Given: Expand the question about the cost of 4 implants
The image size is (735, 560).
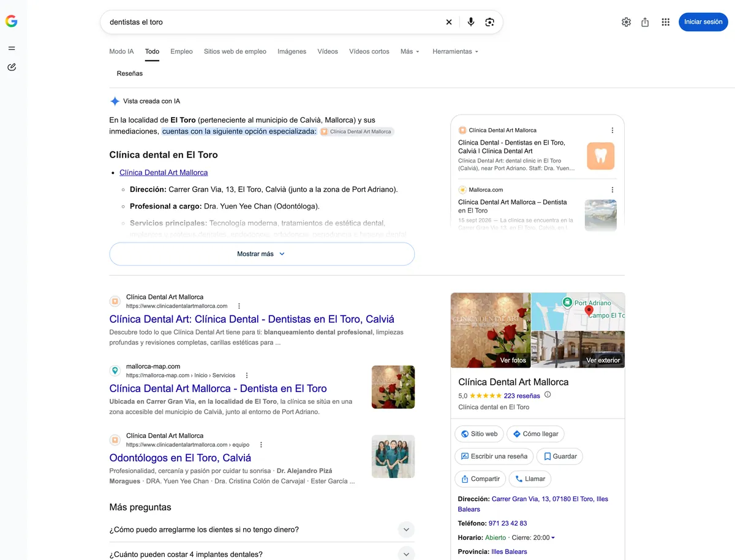Looking at the screenshot, I should tap(406, 553).
